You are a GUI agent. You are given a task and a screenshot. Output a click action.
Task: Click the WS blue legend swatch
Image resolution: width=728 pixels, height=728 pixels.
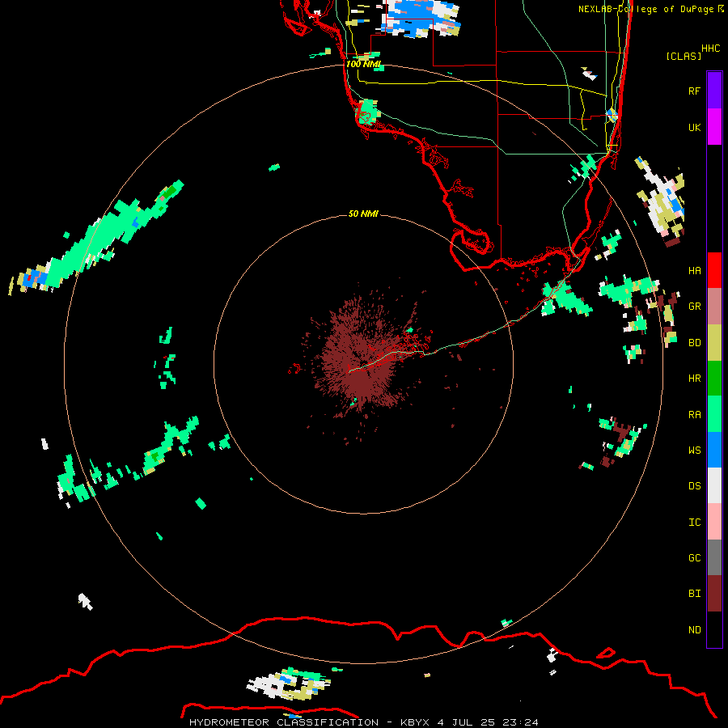pyautogui.click(x=714, y=450)
